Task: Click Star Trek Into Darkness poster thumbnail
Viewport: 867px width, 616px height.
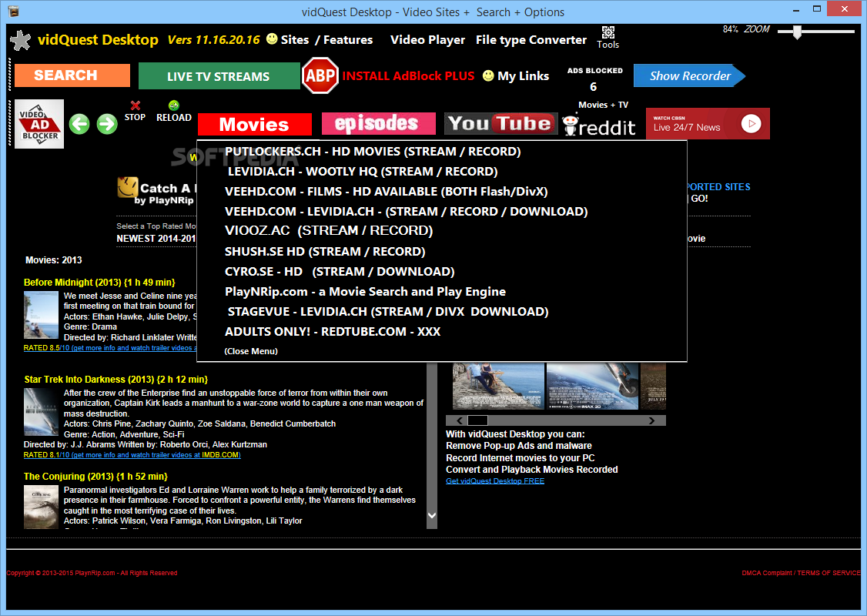Action: (x=41, y=411)
